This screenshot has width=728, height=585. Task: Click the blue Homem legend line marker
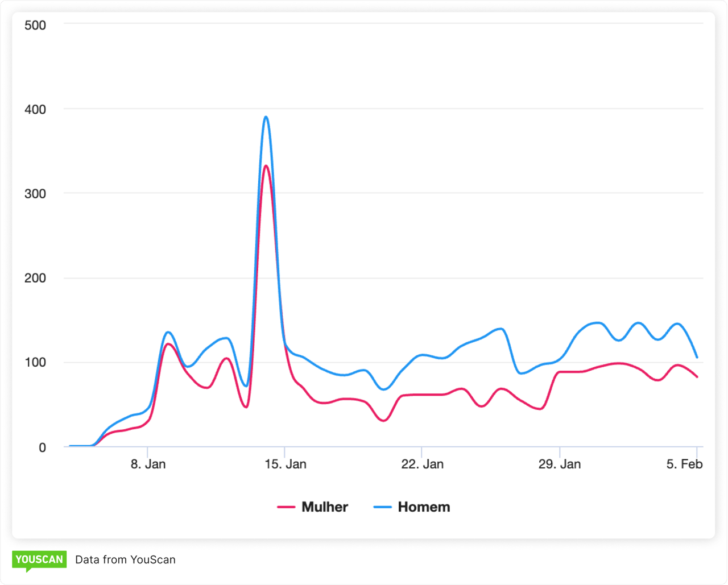tap(383, 507)
